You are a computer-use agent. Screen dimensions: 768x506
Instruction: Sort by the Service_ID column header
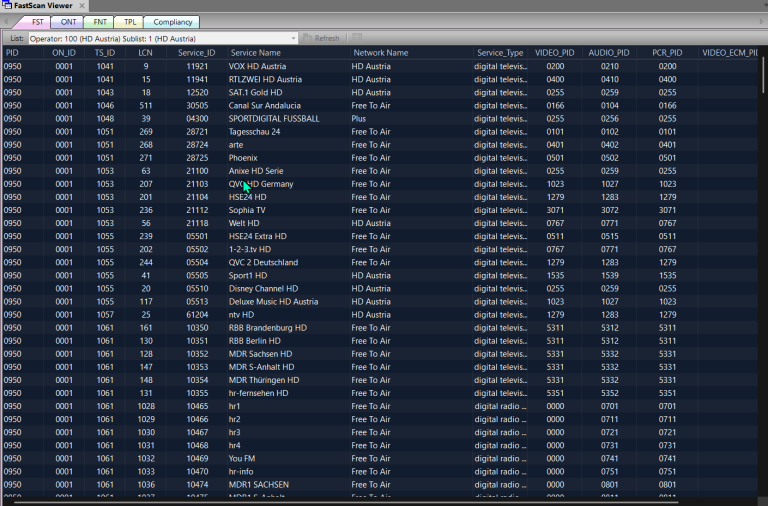click(x=196, y=52)
